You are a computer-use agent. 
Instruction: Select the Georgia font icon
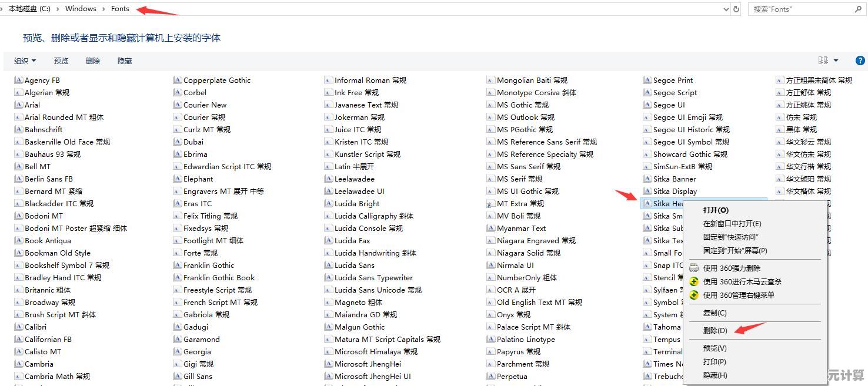(x=177, y=351)
